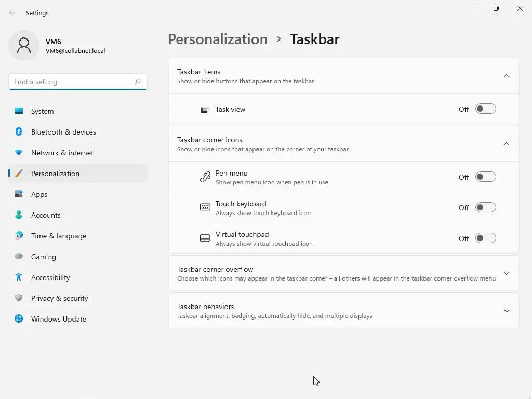Screen dimensions: 532x399
Task: Enable the Pen menu toggle
Action: (x=485, y=177)
